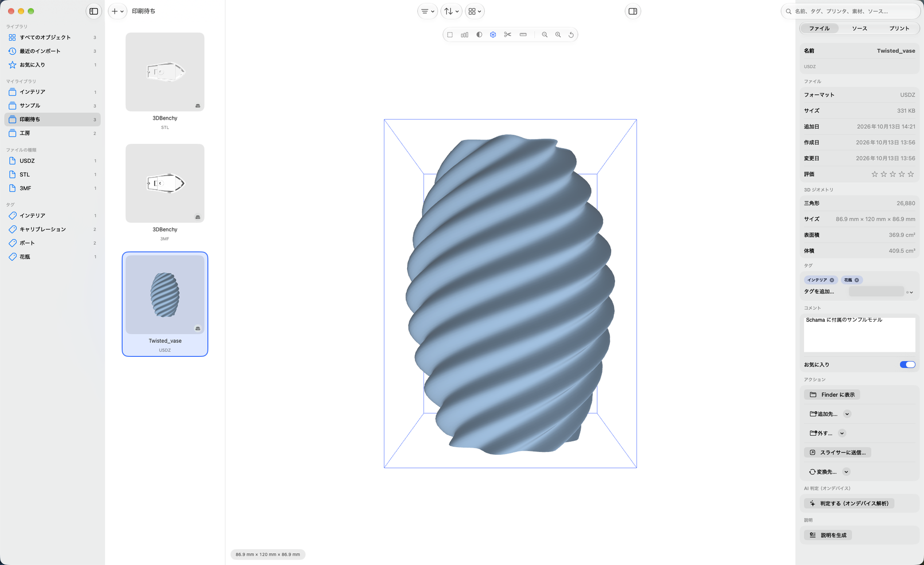Filter by the キャリブレーション tag

tap(52, 229)
